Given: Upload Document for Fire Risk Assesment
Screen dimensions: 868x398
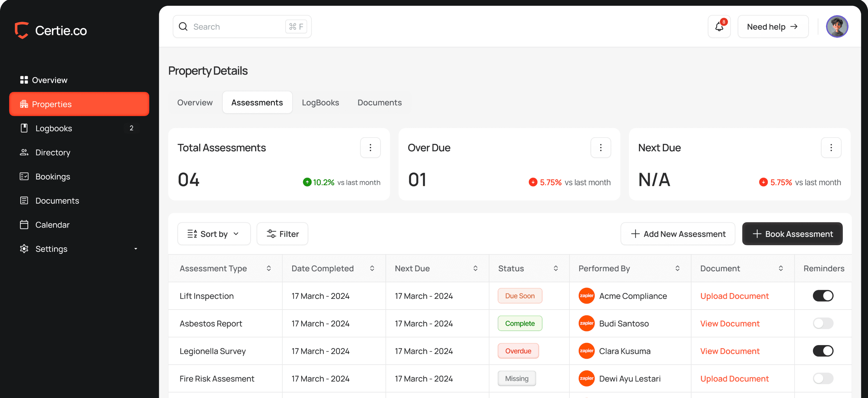Looking at the screenshot, I should (x=734, y=378).
